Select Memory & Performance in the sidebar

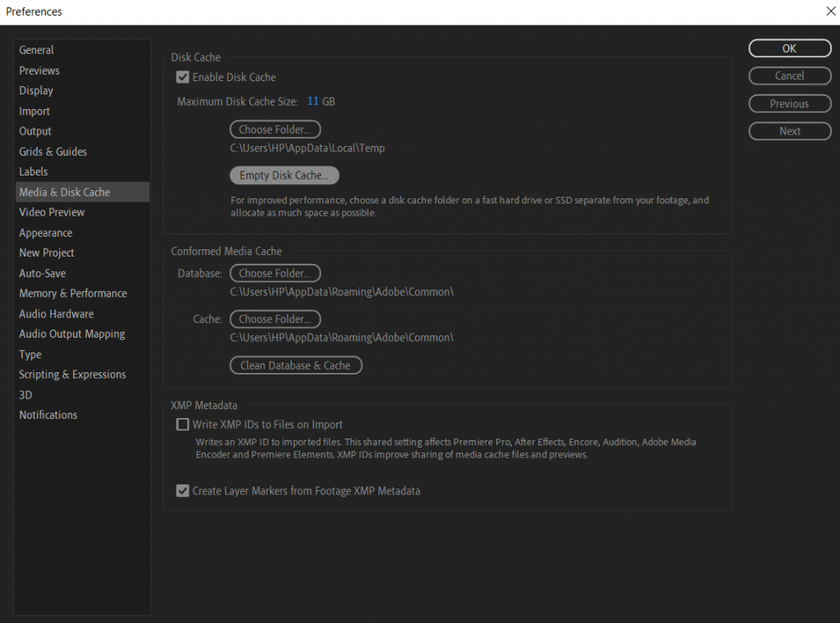tap(73, 293)
